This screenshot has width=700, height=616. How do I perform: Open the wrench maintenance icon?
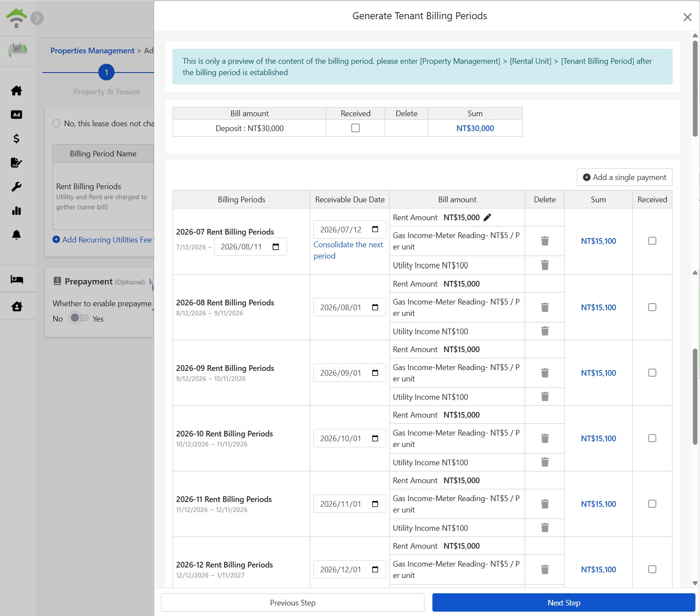click(x=17, y=187)
